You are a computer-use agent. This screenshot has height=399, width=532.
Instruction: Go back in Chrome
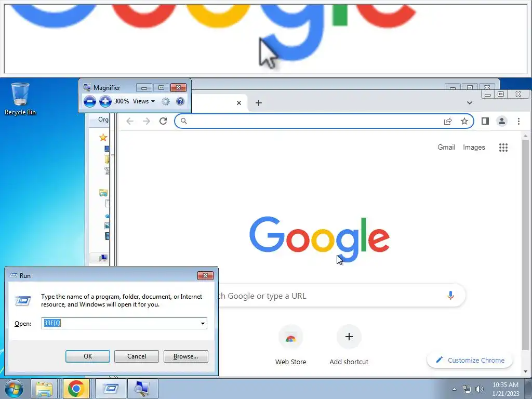130,121
